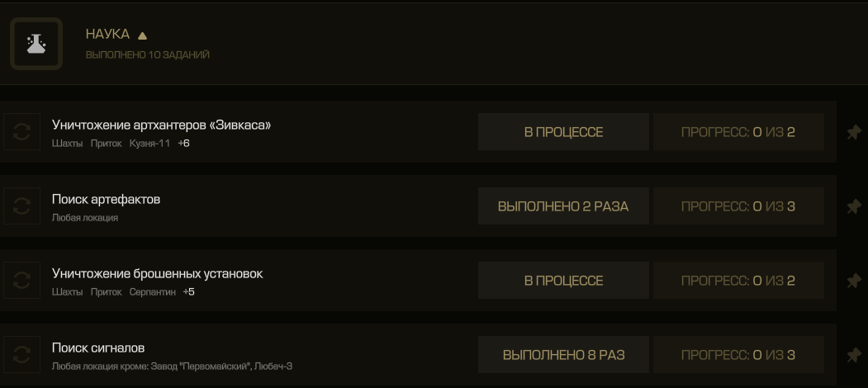The image size is (868, 388).
Task: Open the НАУКА category header
Action: [x=107, y=35]
